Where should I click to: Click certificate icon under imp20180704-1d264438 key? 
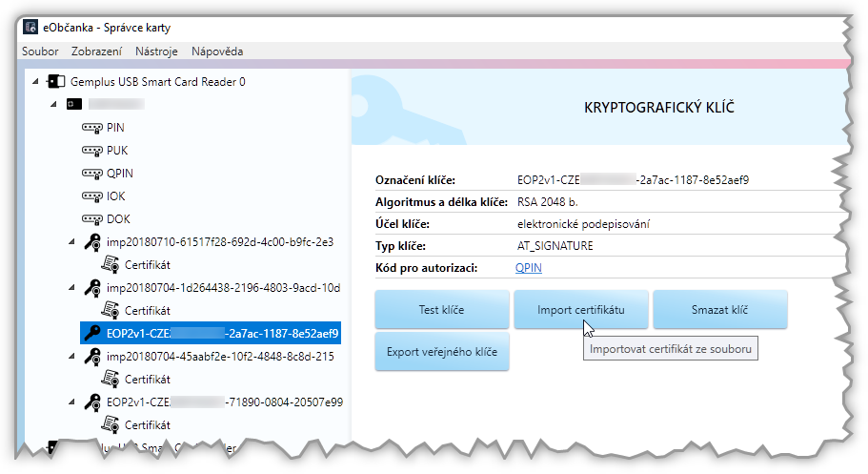(111, 311)
